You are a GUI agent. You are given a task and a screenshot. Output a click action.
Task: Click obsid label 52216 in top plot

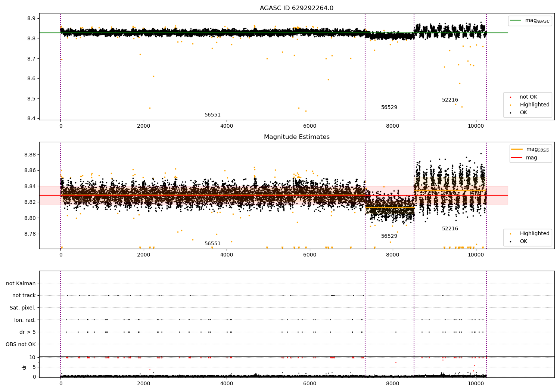(450, 100)
